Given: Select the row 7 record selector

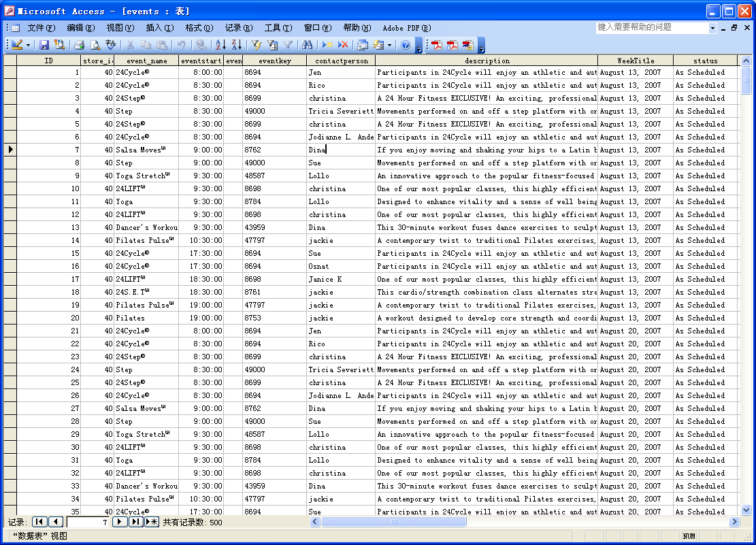Looking at the screenshot, I should pos(10,150).
